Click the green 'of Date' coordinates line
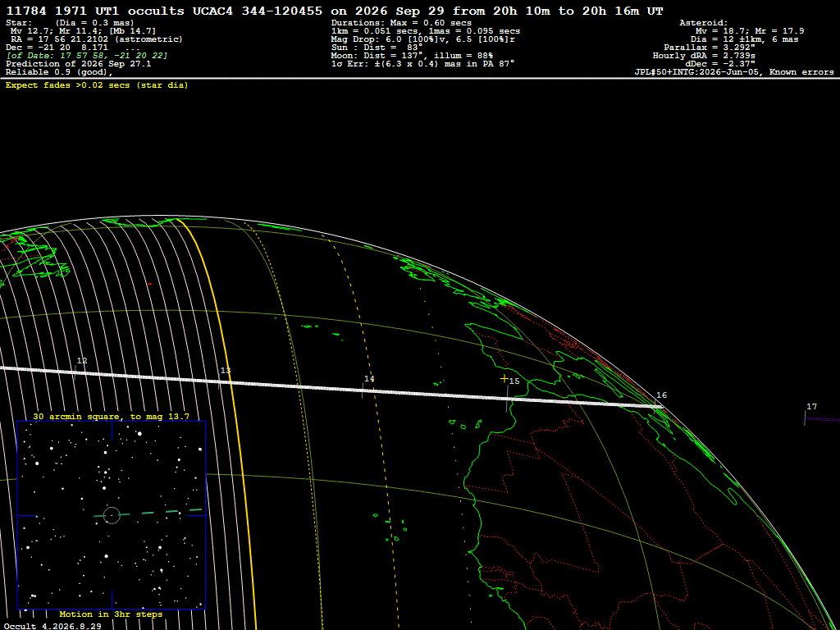This screenshot has width=840, height=630. click(x=86, y=56)
